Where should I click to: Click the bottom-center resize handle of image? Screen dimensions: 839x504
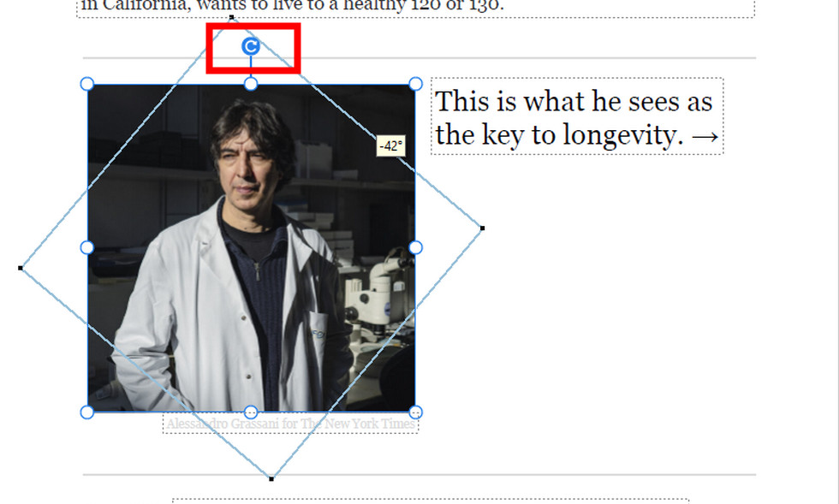(x=250, y=412)
